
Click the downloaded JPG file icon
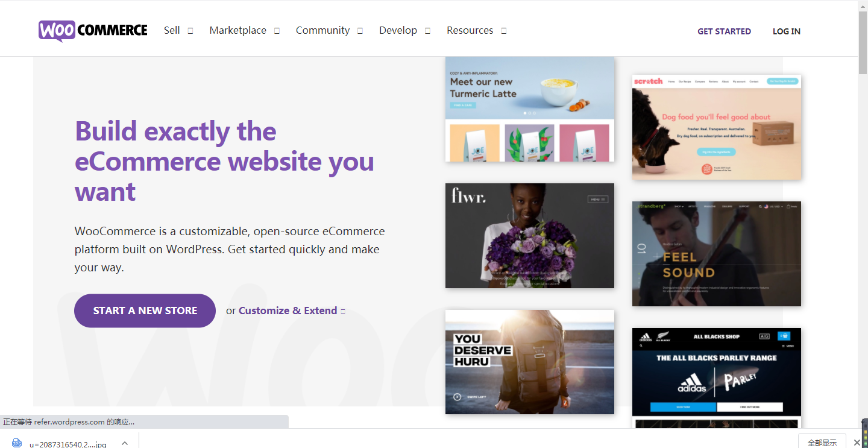17,443
